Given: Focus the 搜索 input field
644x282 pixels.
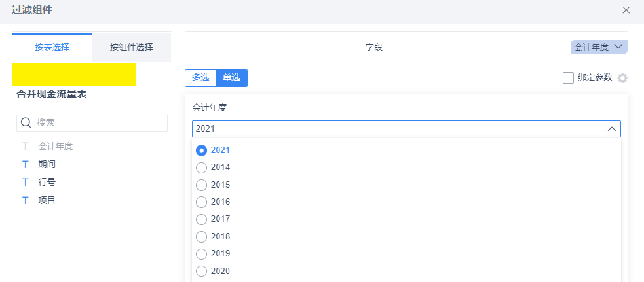Looking at the screenshot, I should point(92,123).
